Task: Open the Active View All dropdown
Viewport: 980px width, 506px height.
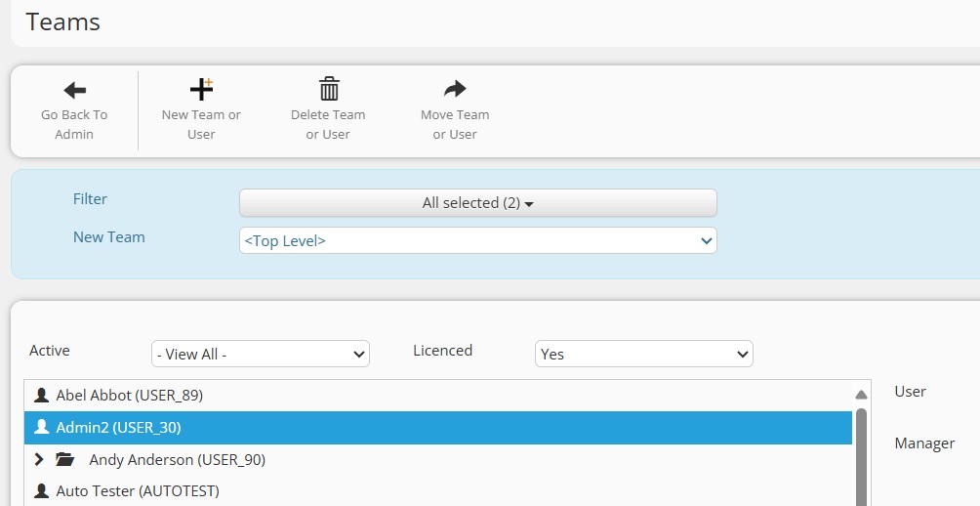Action: point(261,354)
